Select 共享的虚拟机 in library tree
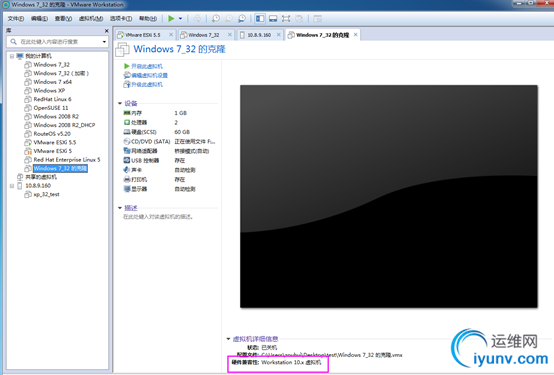 (41, 177)
